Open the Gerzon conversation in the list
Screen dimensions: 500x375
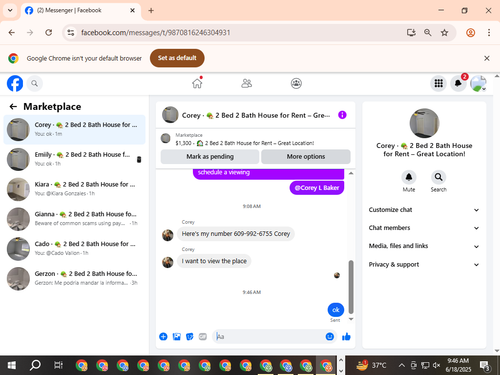coord(74,278)
